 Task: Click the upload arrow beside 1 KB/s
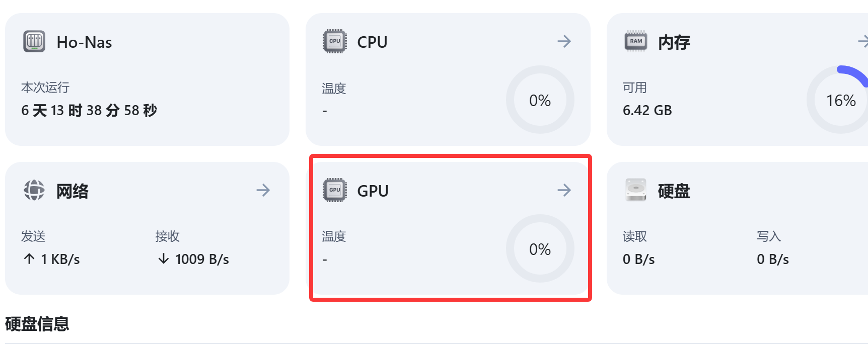click(29, 259)
